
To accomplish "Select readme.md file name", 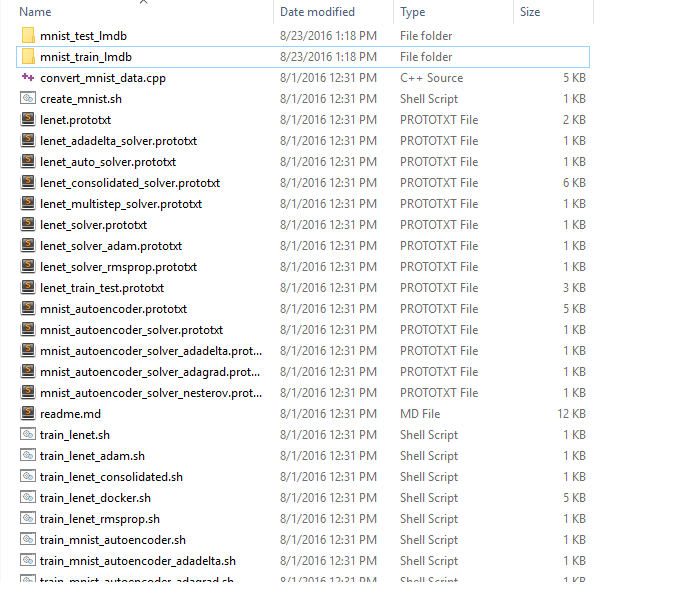I will coord(70,414).
